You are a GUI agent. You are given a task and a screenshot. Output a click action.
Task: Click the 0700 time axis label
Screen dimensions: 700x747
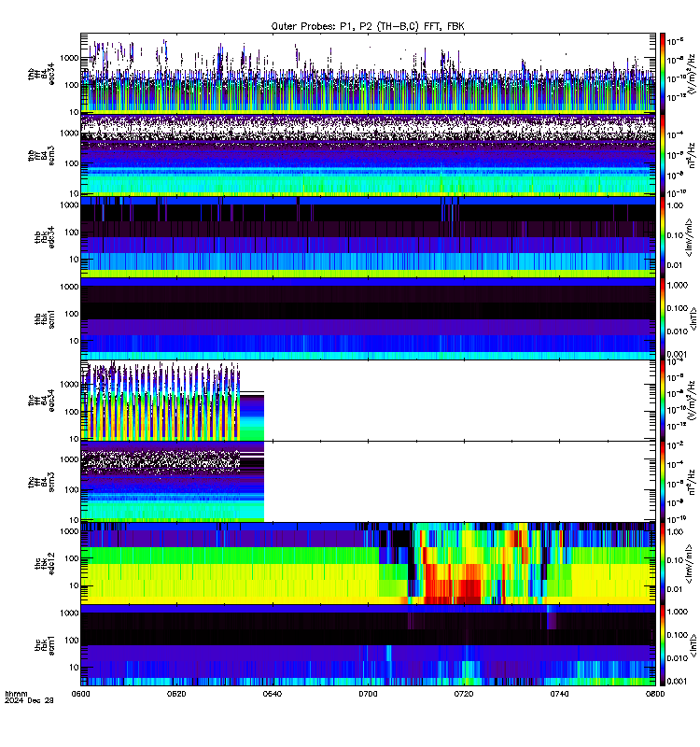(368, 694)
